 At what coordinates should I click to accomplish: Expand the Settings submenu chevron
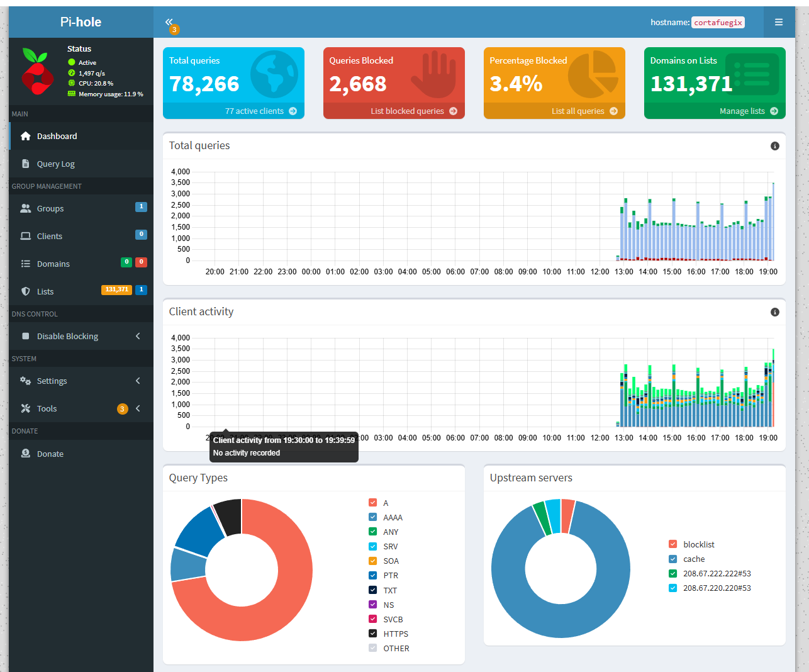(x=138, y=381)
